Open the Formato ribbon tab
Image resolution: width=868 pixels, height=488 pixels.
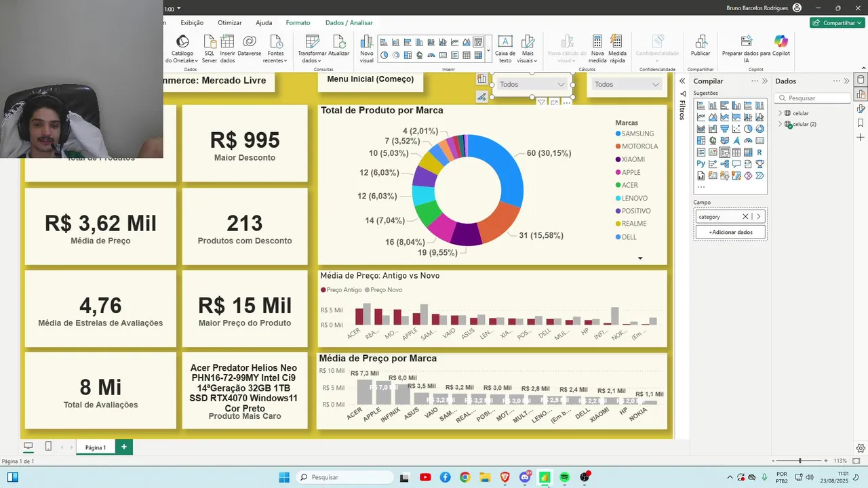tap(298, 23)
